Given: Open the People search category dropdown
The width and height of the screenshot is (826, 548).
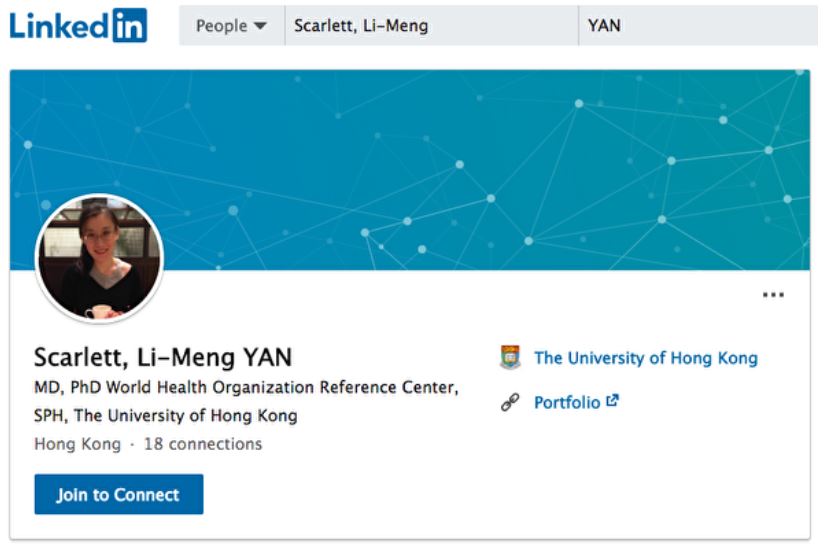Looking at the screenshot, I should tap(232, 25).
